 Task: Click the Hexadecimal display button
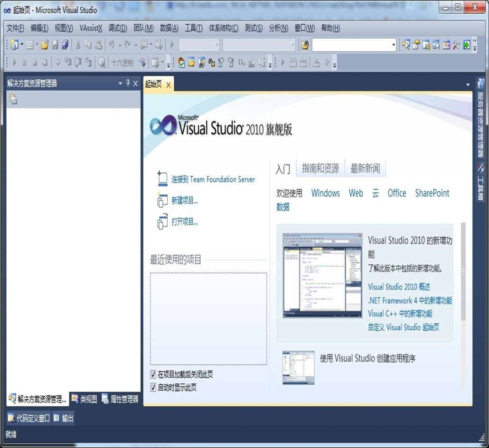pyautogui.click(x=122, y=63)
